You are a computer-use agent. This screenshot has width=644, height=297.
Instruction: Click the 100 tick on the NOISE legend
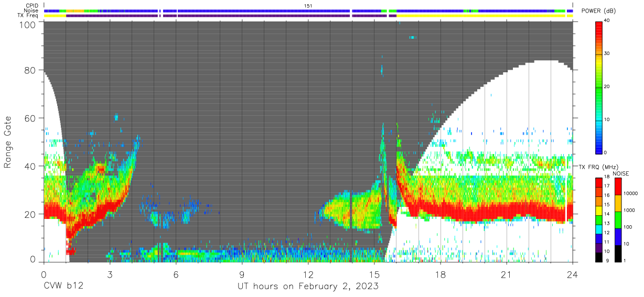[x=628, y=227]
